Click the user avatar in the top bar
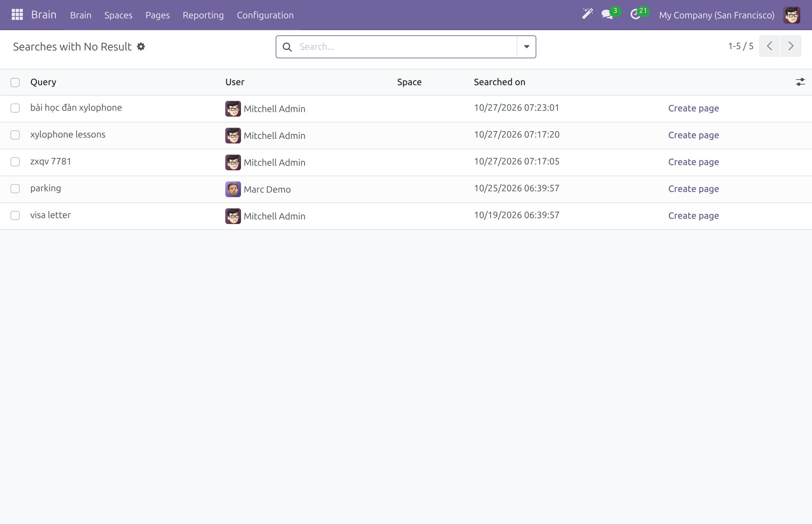Viewport: 812px width, 524px height. tap(792, 15)
